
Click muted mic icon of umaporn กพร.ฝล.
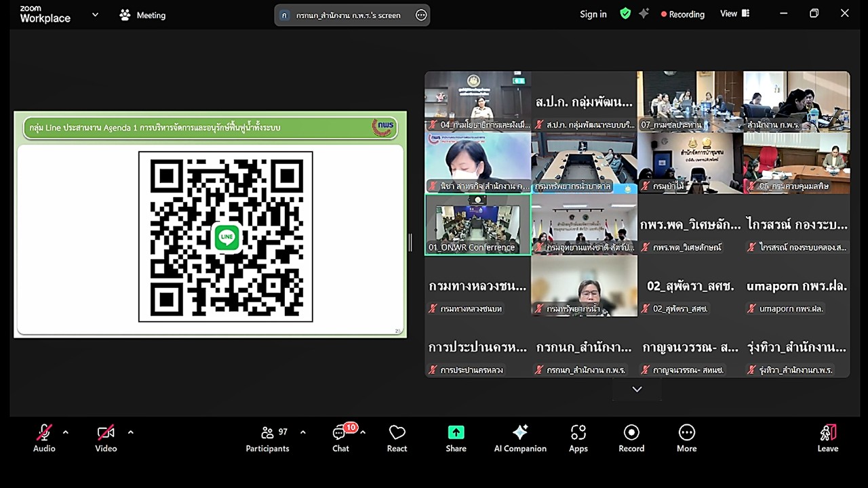tap(751, 309)
